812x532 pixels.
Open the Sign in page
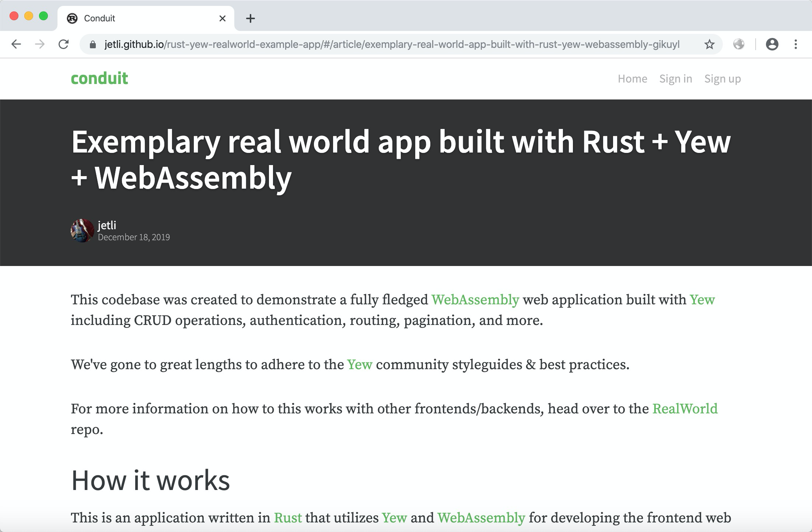coord(675,78)
